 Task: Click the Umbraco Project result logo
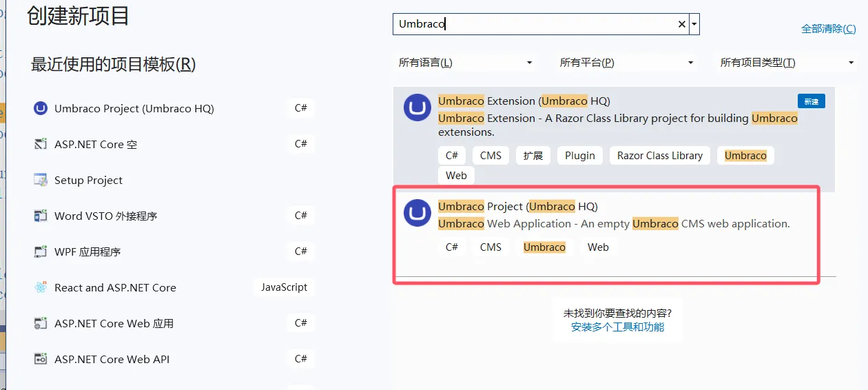click(x=417, y=213)
